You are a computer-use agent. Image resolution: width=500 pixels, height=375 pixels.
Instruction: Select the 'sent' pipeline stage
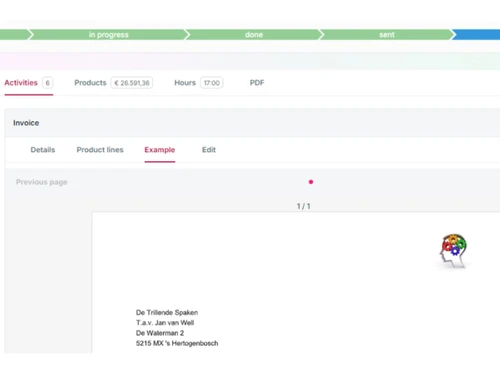[387, 35]
